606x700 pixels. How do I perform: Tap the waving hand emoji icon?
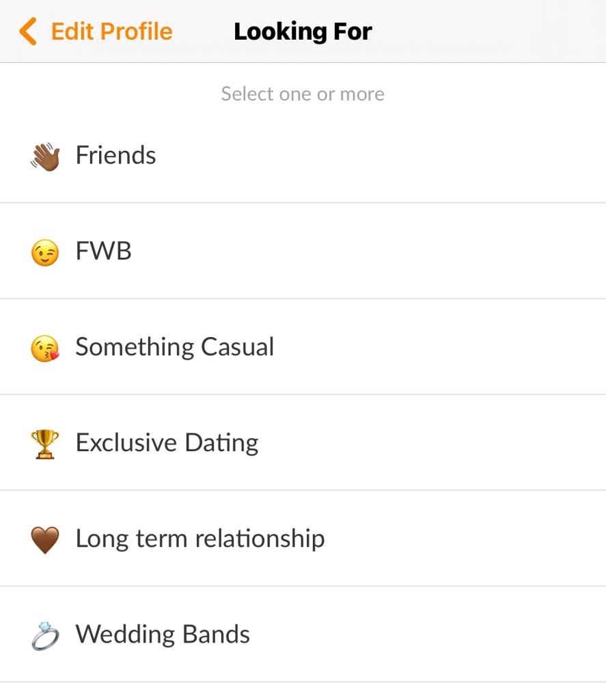[x=45, y=156]
